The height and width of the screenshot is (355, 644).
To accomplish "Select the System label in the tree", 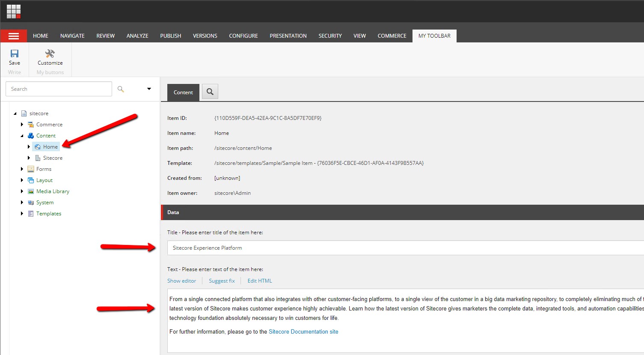I will (45, 203).
